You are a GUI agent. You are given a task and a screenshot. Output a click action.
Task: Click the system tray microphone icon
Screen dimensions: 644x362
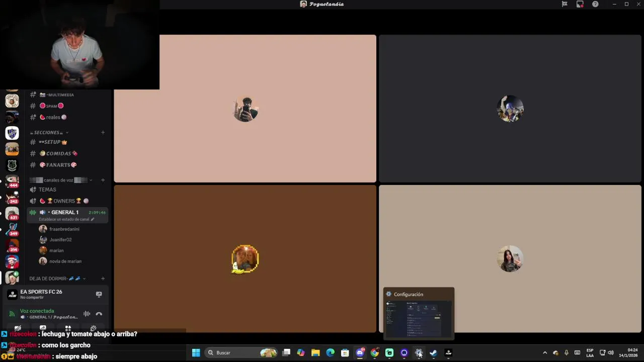567,352
